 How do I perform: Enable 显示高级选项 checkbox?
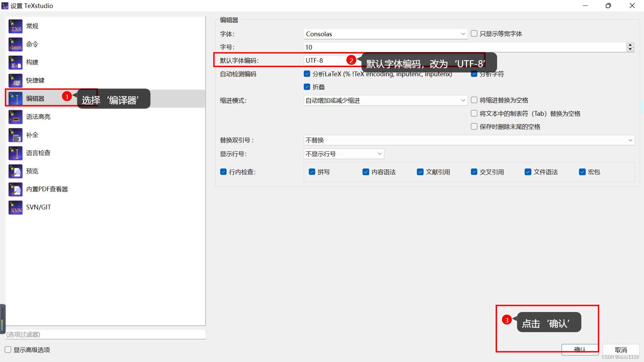tap(8, 350)
